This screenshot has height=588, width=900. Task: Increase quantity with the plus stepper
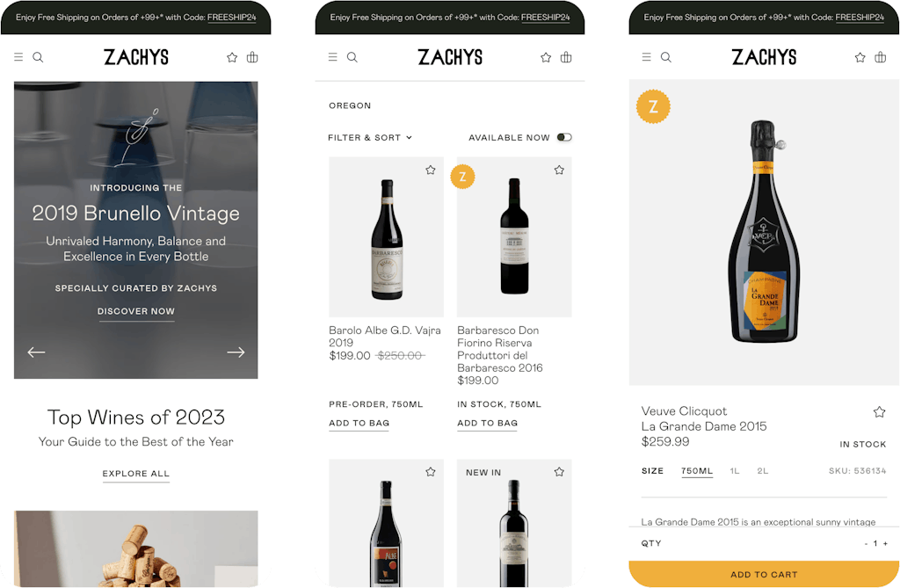tap(885, 543)
